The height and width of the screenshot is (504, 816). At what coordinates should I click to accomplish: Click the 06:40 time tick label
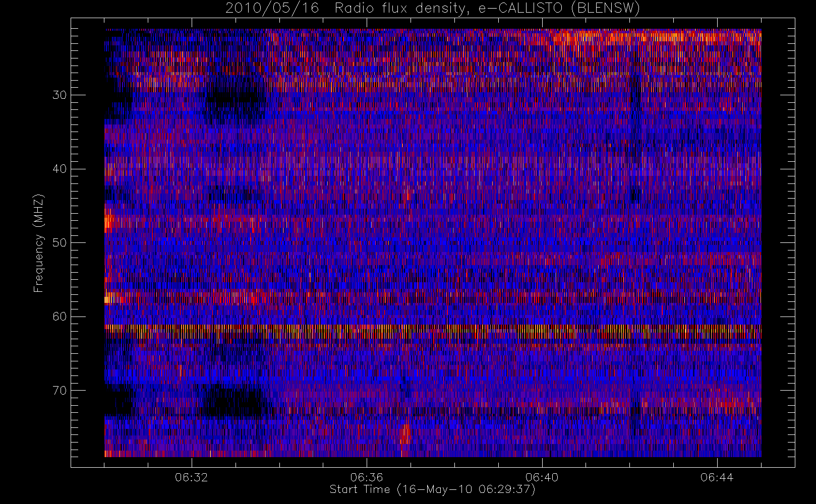click(x=542, y=477)
